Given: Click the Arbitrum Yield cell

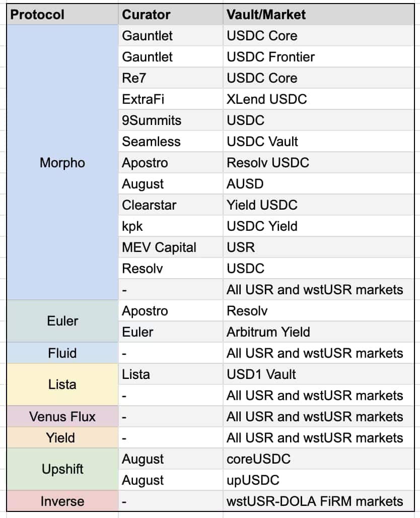Looking at the screenshot, I should [268, 332].
